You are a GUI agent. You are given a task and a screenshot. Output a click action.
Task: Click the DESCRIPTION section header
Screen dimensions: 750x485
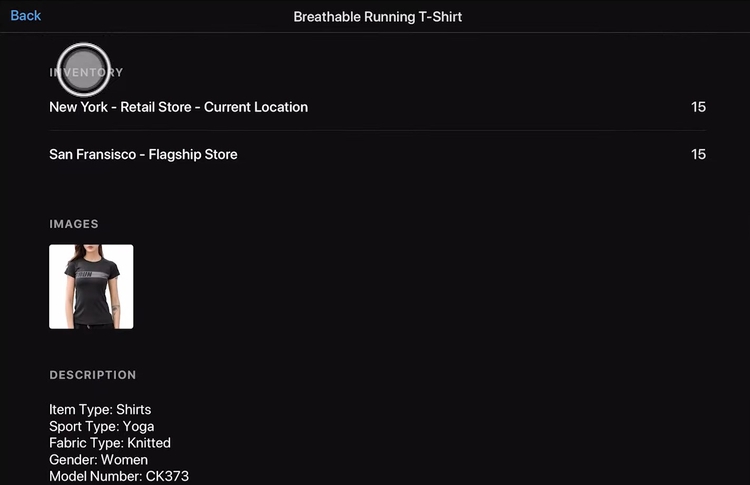93,375
